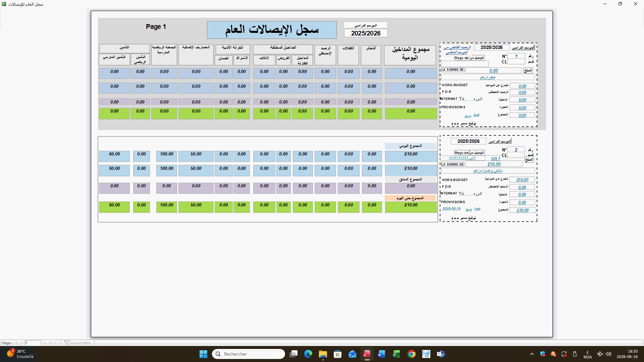Click the Rechercher taskbar search box
This screenshot has width=644, height=362.
[x=249, y=354]
